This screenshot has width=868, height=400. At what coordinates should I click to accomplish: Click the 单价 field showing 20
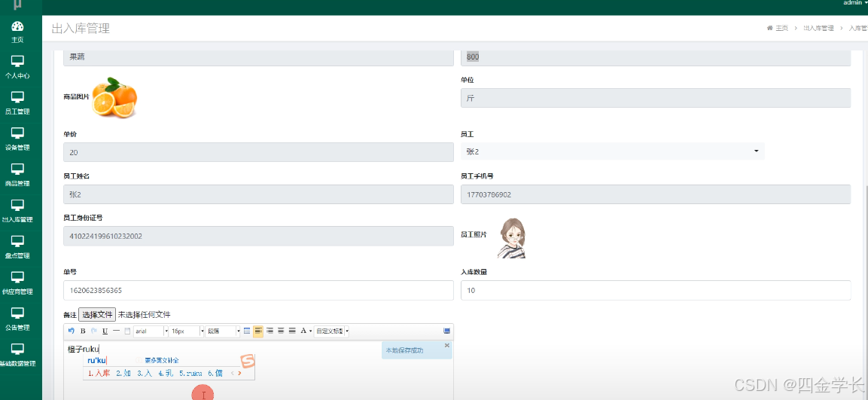point(258,152)
